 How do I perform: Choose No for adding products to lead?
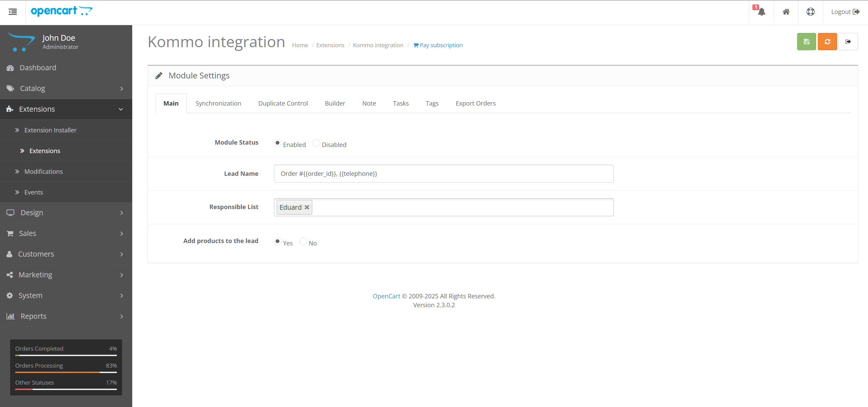point(303,241)
